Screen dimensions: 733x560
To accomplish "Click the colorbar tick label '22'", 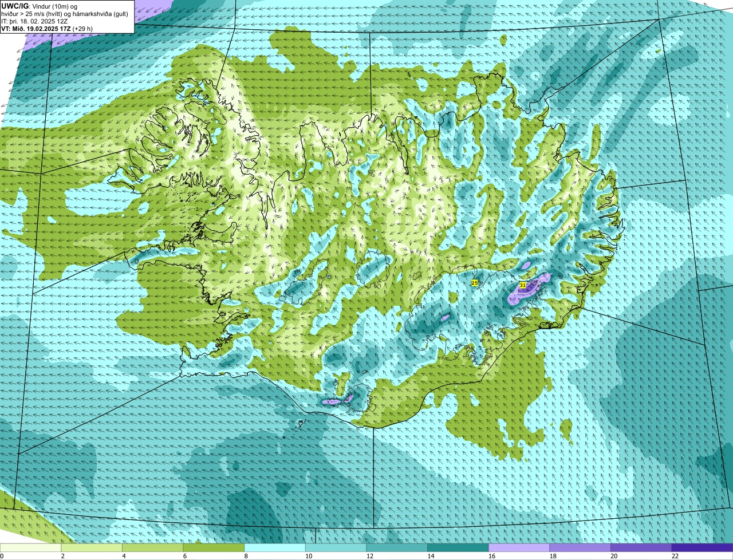I will coord(675,556).
